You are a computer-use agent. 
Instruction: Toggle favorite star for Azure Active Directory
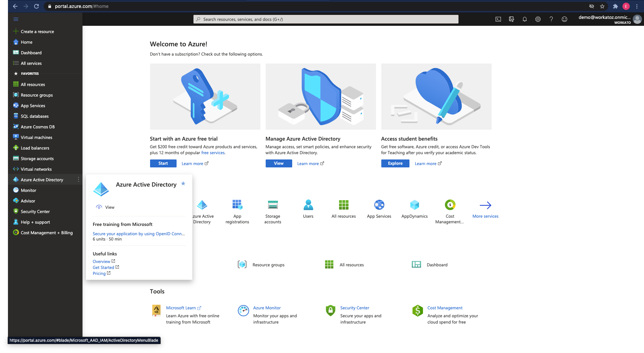(183, 184)
